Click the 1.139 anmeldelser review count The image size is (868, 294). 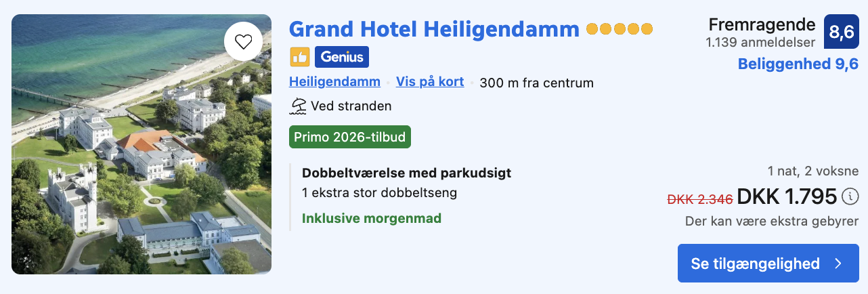(x=760, y=42)
